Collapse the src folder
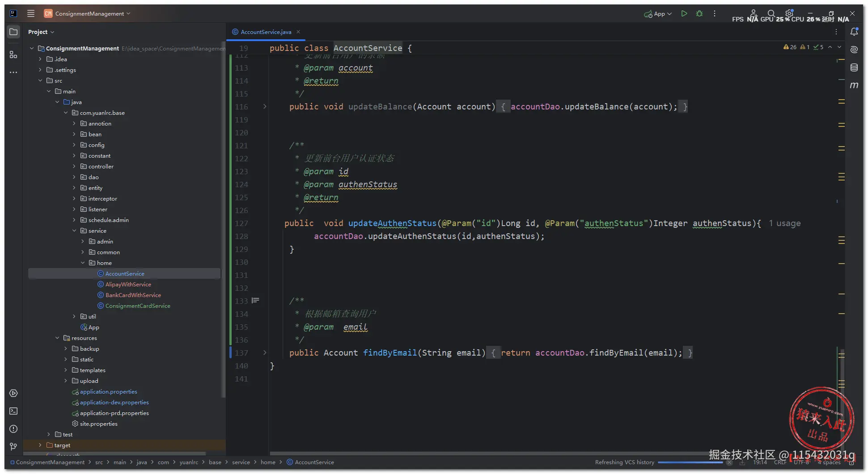 tap(40, 80)
